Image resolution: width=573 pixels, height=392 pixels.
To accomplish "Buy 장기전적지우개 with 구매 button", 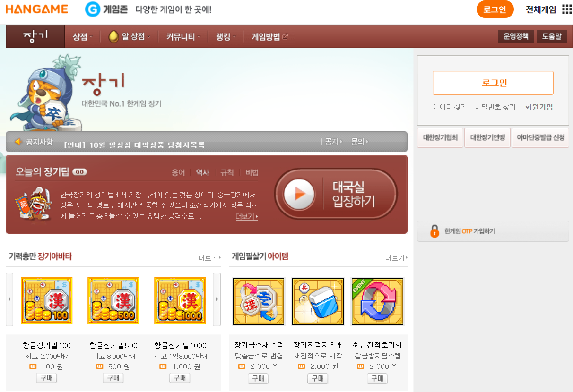I will pos(318,379).
